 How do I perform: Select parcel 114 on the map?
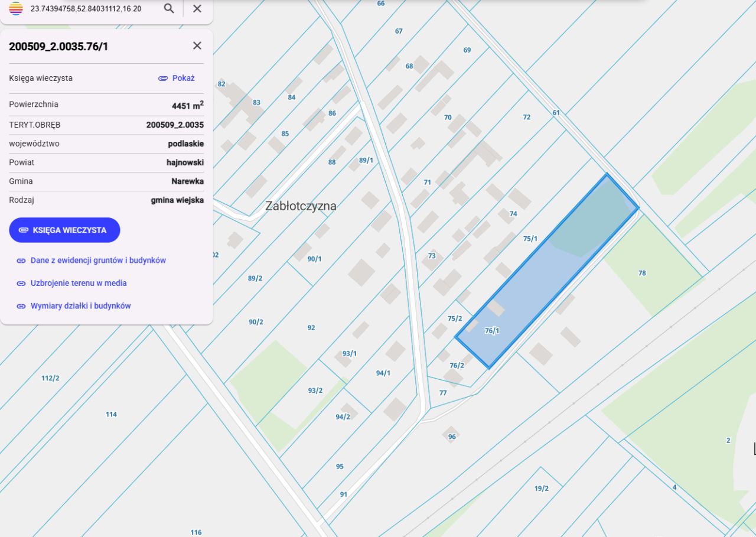111,414
